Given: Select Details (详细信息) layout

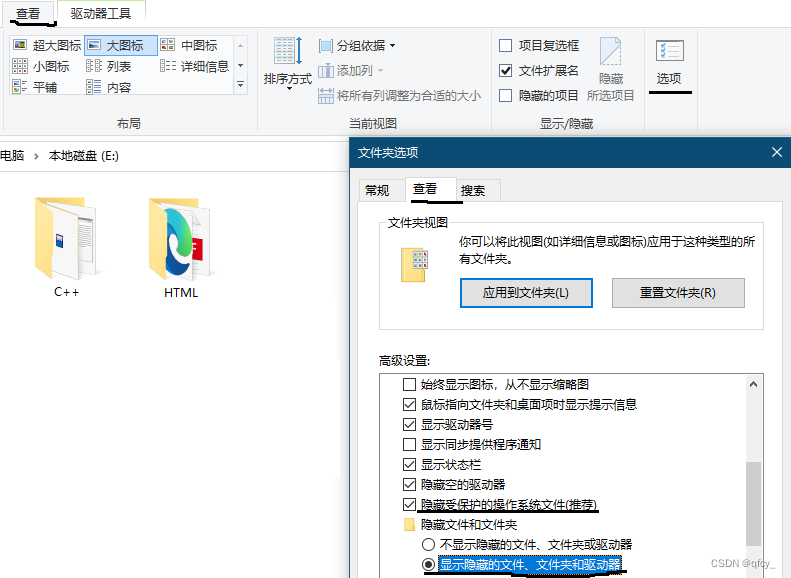Looking at the screenshot, I should click(195, 67).
